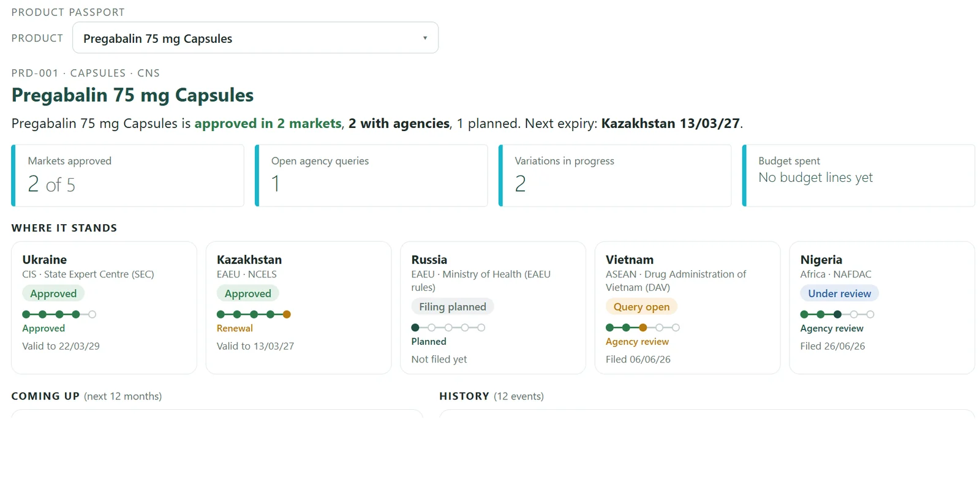The width and height of the screenshot is (980, 490).
Task: Open the Product dropdown selector
Action: [x=255, y=38]
